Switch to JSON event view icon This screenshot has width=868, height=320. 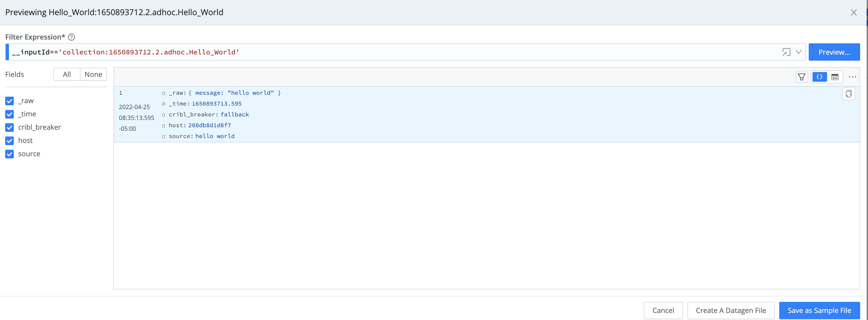pyautogui.click(x=820, y=77)
